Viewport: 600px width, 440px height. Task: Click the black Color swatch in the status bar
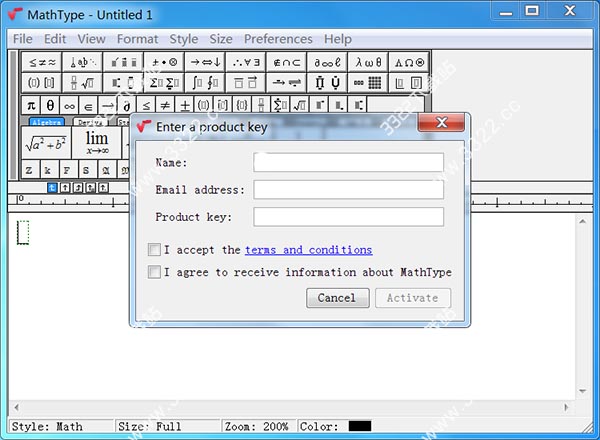[360, 426]
